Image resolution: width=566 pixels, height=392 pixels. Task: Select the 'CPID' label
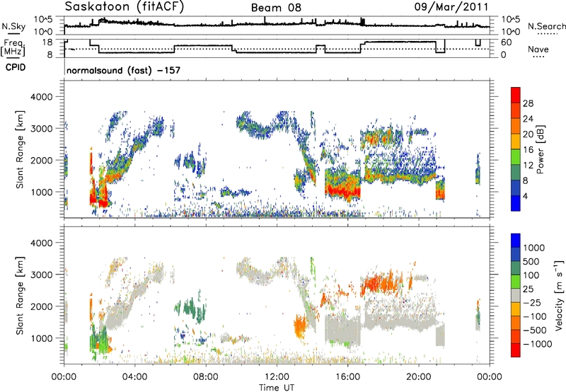[16, 67]
